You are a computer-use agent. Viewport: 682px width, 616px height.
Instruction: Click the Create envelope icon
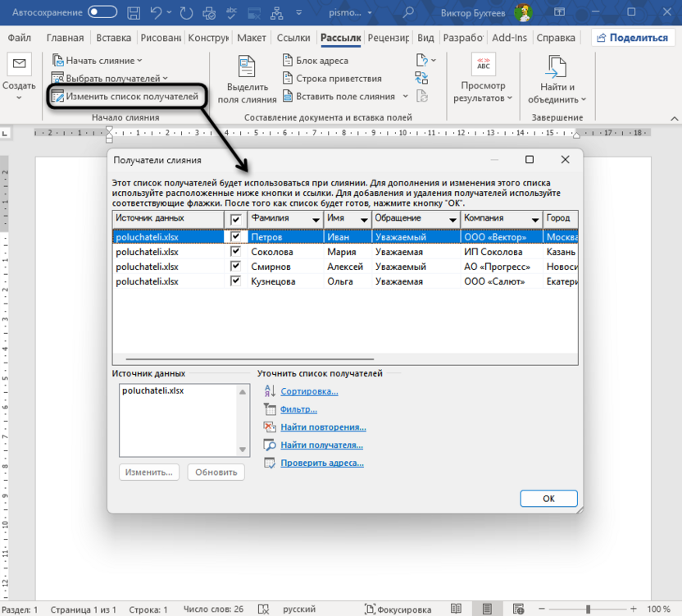(x=19, y=64)
